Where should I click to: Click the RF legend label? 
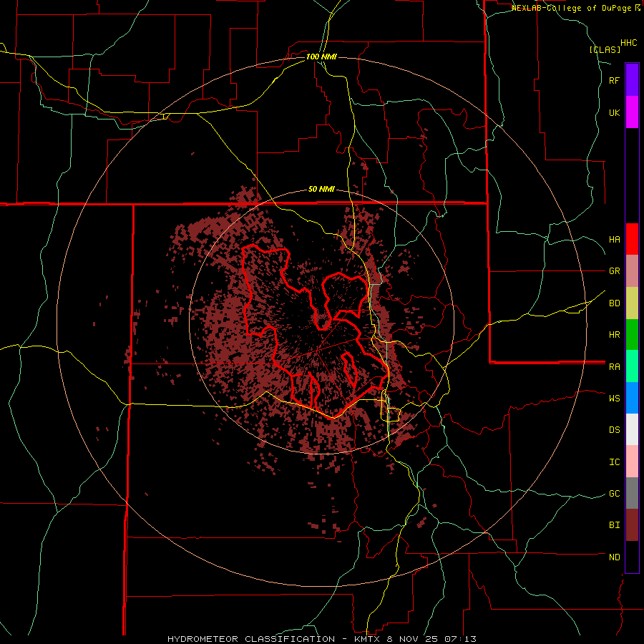pos(614,80)
